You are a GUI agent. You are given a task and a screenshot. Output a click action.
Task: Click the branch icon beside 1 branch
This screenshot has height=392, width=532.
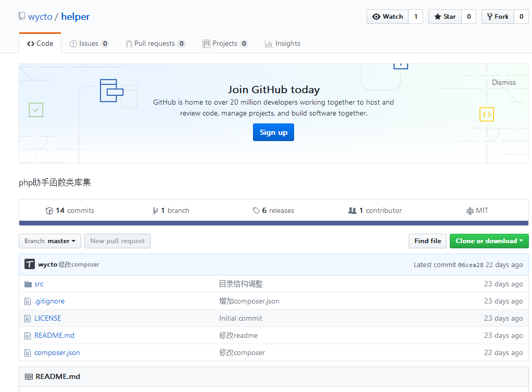[x=156, y=211]
